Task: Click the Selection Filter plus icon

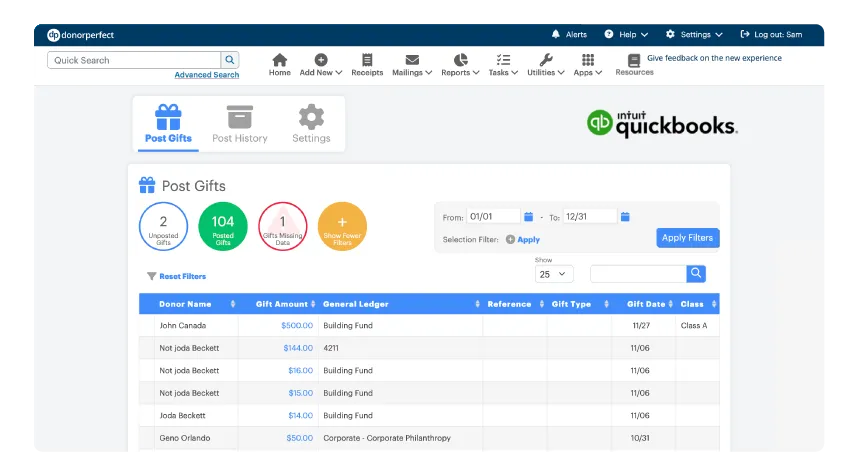Action: (x=510, y=239)
